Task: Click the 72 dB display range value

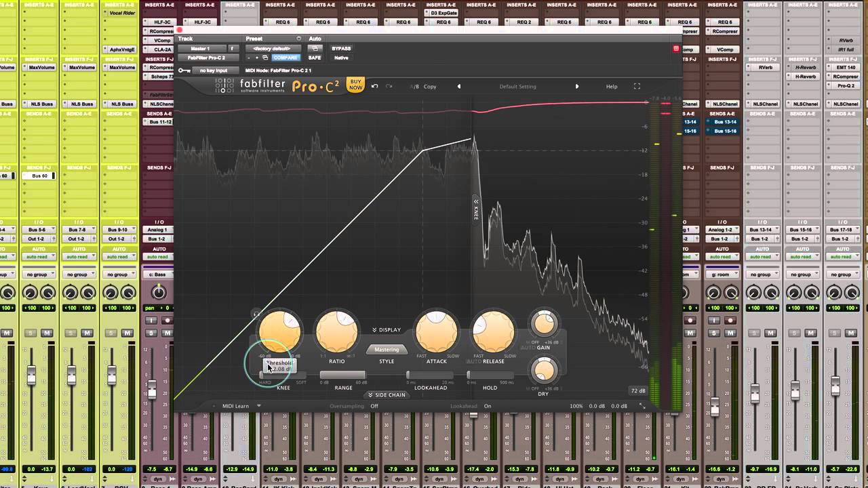Action: tap(637, 391)
